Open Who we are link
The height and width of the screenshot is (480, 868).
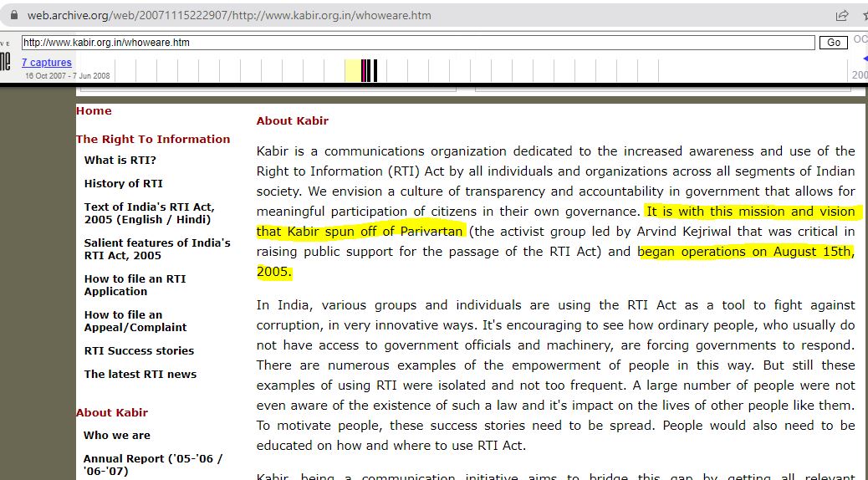tap(117, 436)
